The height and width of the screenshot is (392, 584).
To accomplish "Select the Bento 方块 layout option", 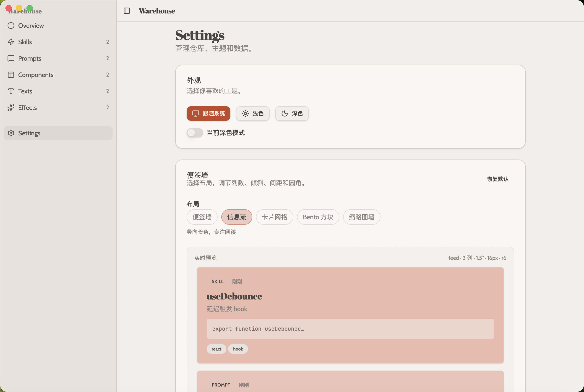I will pos(318,217).
